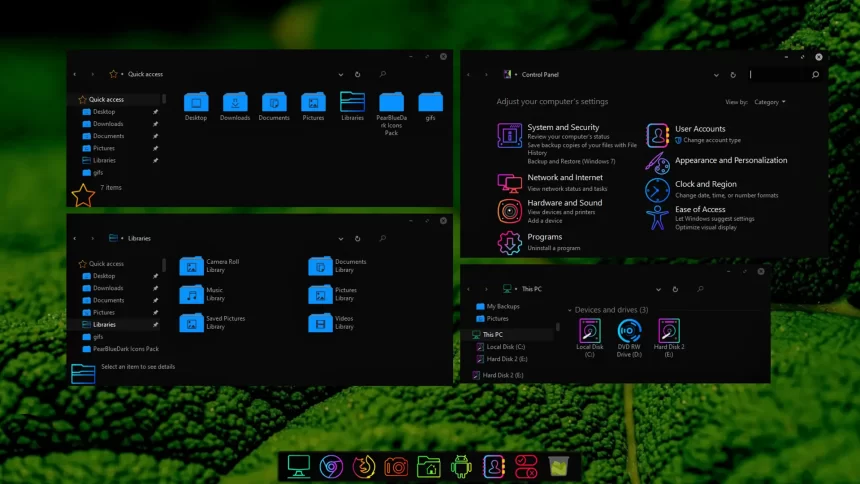Open Music Library
This screenshot has width=860, height=484.
coord(191,295)
